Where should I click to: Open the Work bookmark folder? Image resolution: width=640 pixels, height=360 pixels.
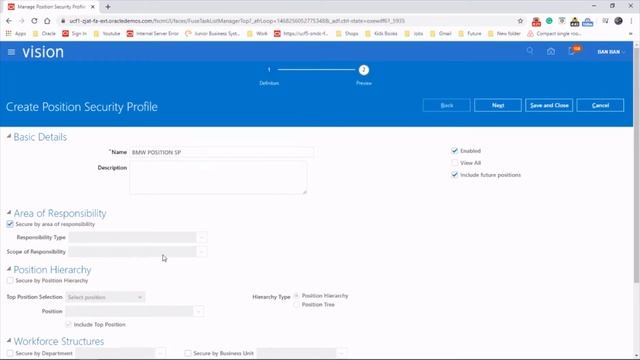(x=257, y=33)
